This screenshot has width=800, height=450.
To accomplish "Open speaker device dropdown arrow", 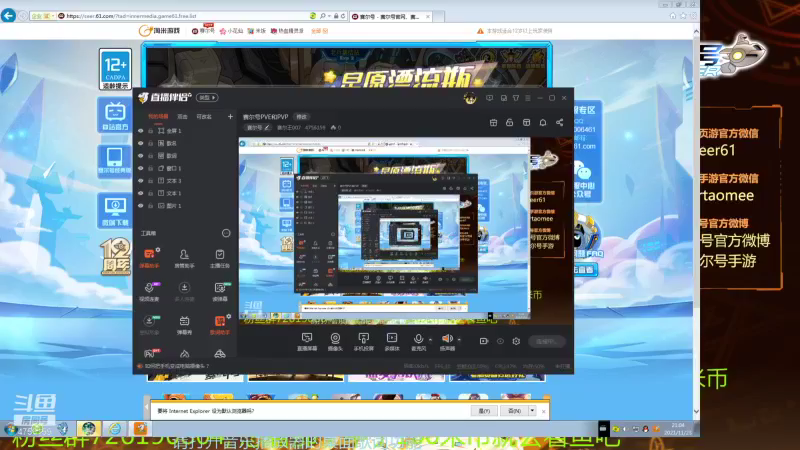I will pyautogui.click(x=459, y=339).
